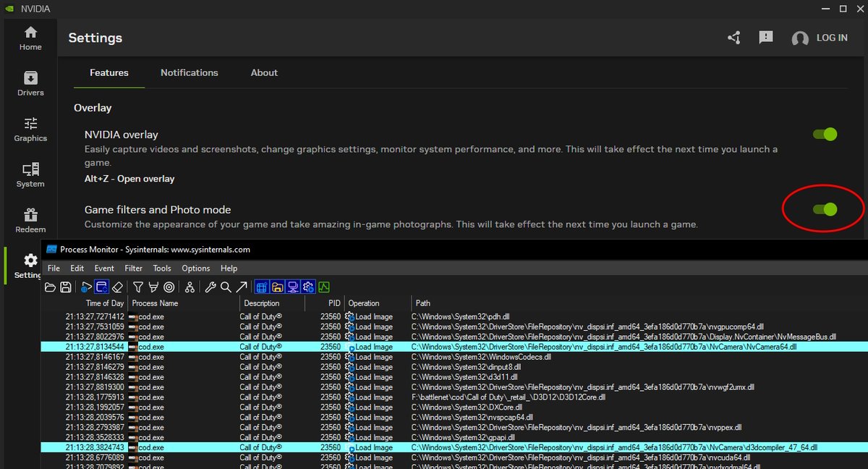The width and height of the screenshot is (868, 469).
Task: Select the row loading WindowsCodecs.dll
Action: [454, 357]
